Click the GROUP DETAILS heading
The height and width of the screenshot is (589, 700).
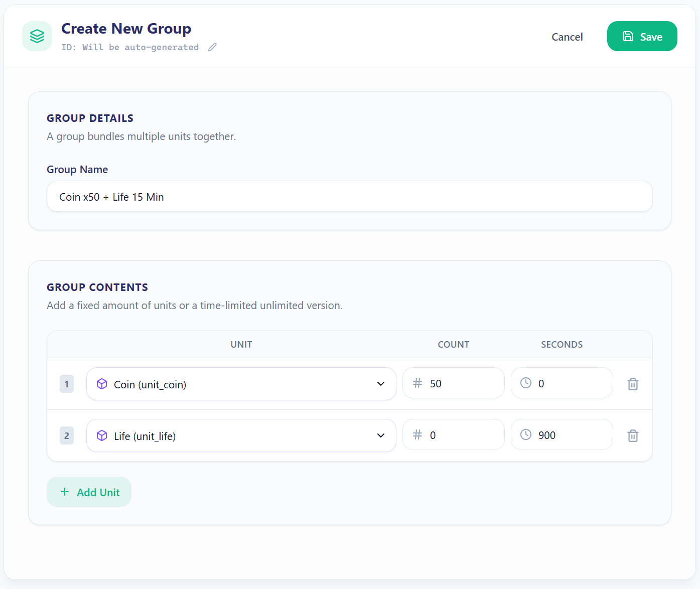pos(90,118)
